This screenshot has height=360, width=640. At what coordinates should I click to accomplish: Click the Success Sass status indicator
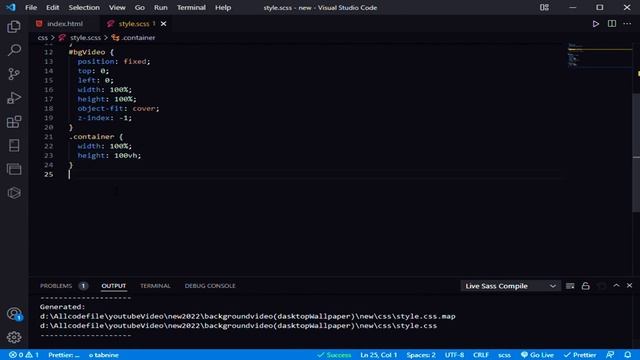(334, 355)
